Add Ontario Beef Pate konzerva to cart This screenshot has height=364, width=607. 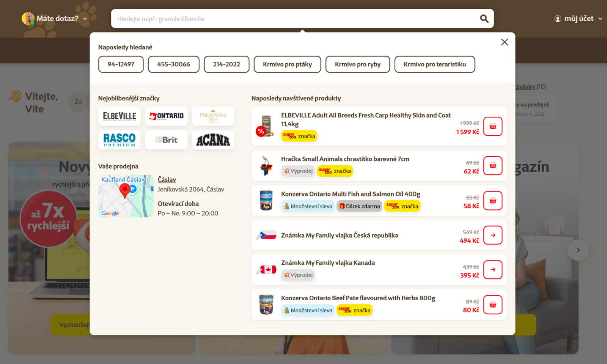[x=492, y=304]
